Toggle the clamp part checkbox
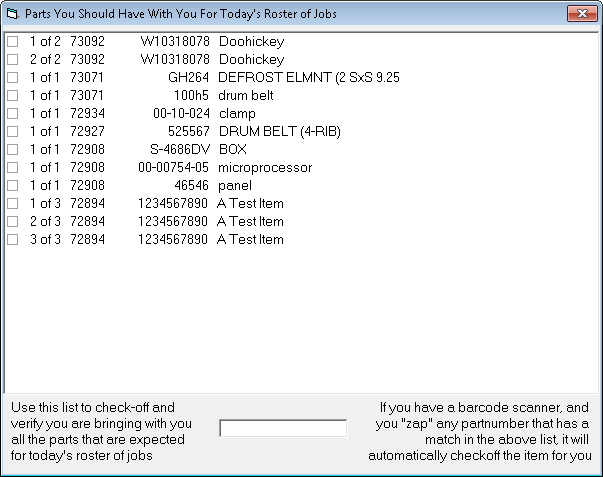 click(x=12, y=114)
